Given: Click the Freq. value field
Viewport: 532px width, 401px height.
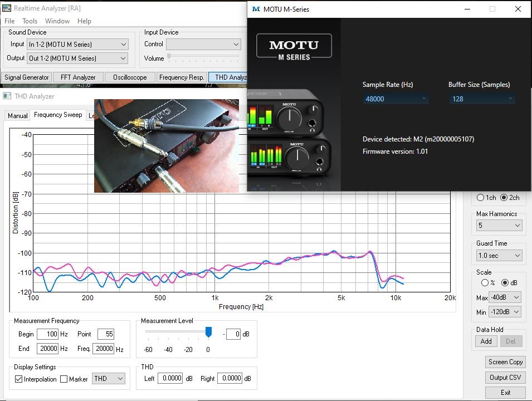Looking at the screenshot, I should pos(103,349).
